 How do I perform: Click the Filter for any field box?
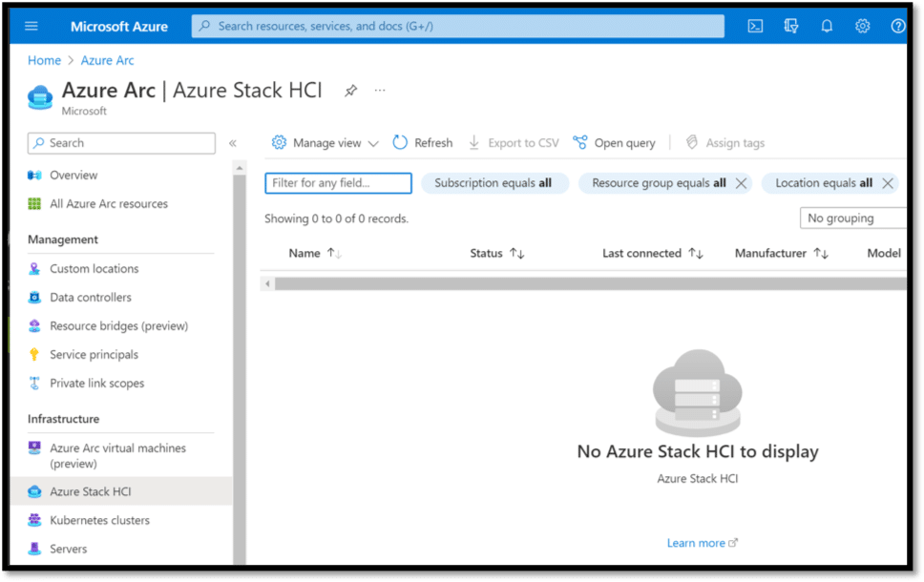point(338,183)
